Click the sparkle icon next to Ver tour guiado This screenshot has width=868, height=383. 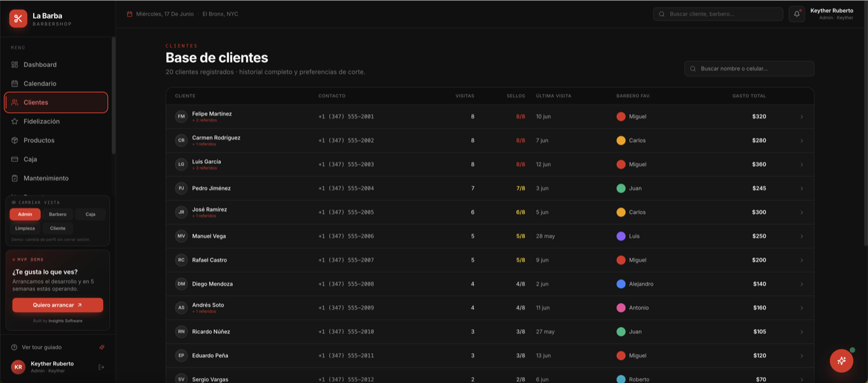point(102,347)
